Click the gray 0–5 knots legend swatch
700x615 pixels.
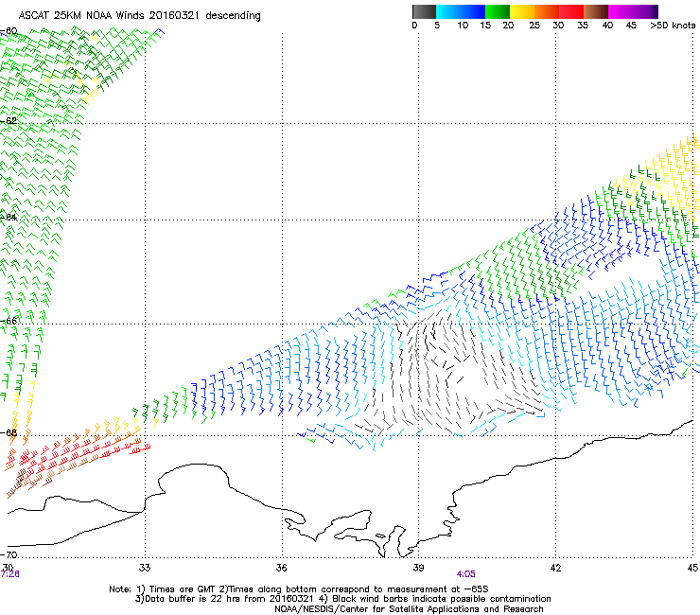[424, 11]
